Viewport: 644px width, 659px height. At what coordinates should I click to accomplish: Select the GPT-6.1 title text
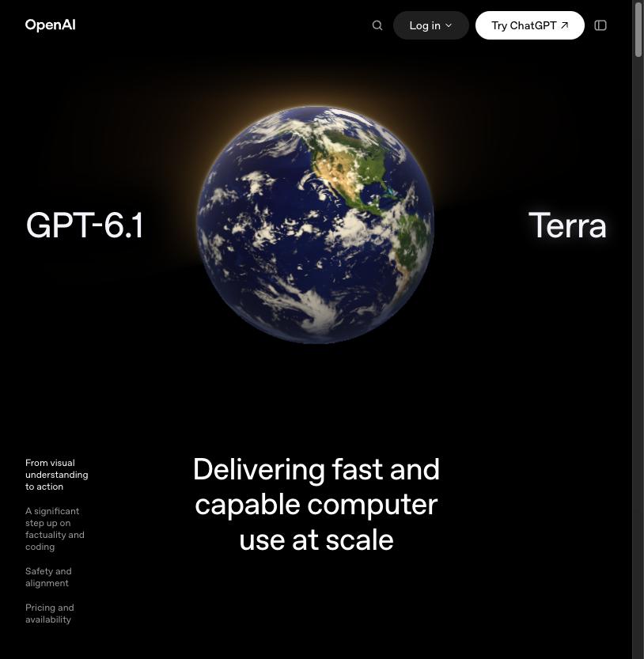(85, 225)
